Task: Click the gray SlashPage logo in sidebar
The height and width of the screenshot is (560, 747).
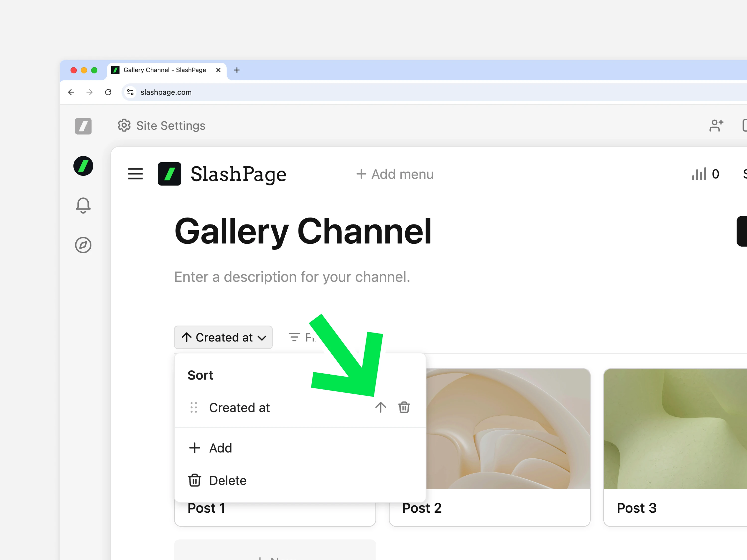Action: (x=83, y=126)
